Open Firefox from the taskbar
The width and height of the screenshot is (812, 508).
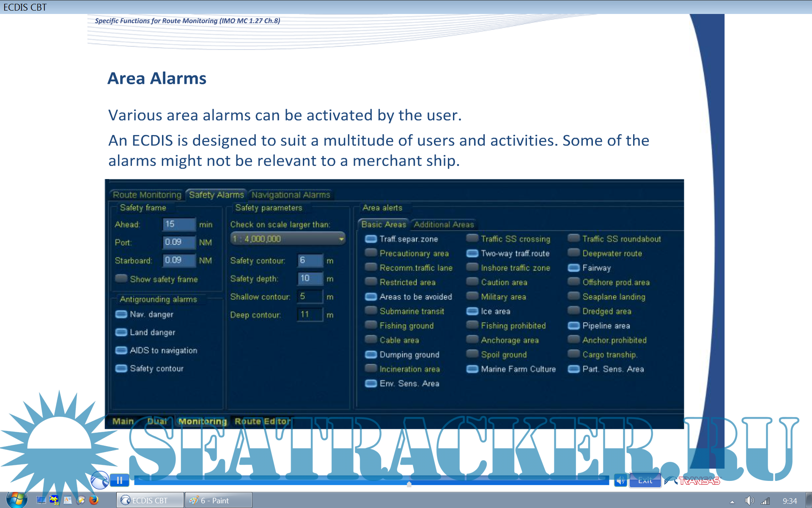[x=94, y=500]
